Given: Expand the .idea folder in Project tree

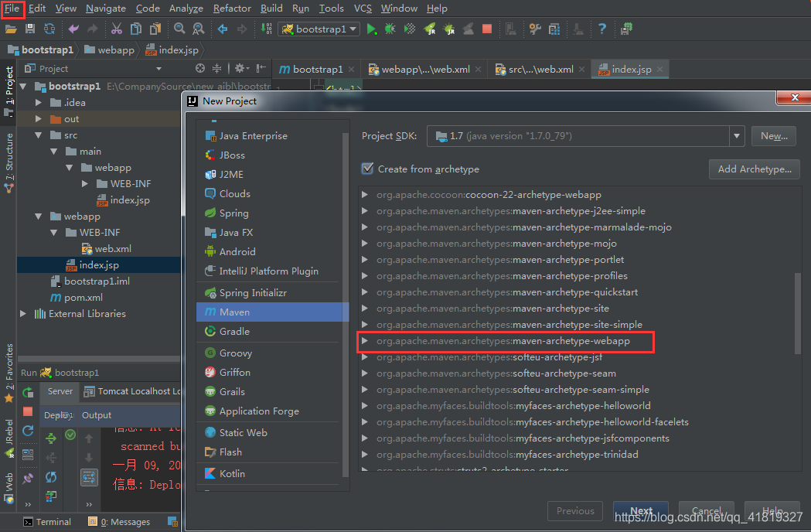Looking at the screenshot, I should click(x=39, y=103).
